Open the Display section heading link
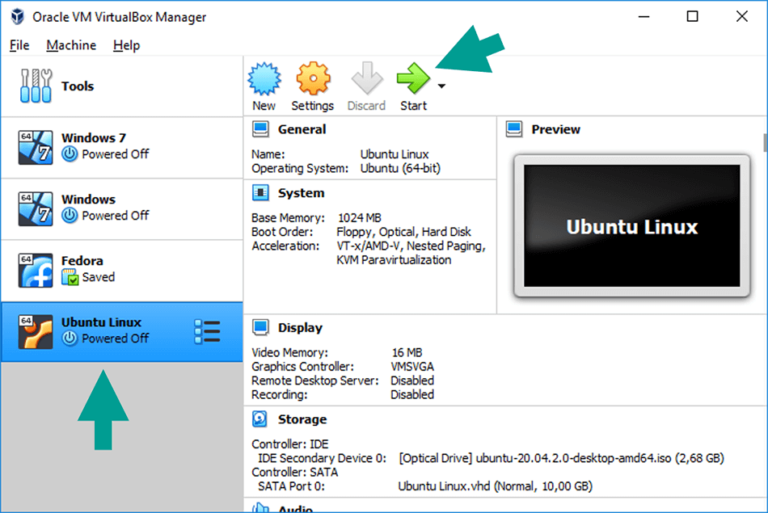 [x=300, y=328]
